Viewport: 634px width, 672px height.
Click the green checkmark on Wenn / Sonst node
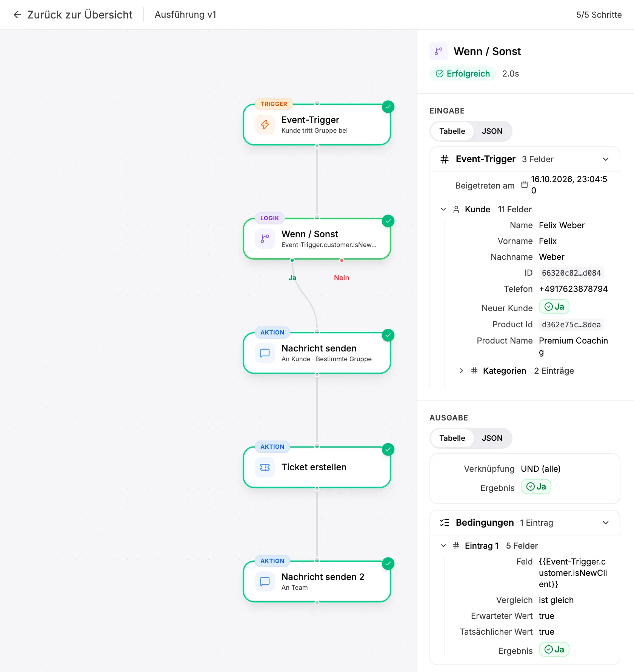coord(388,221)
